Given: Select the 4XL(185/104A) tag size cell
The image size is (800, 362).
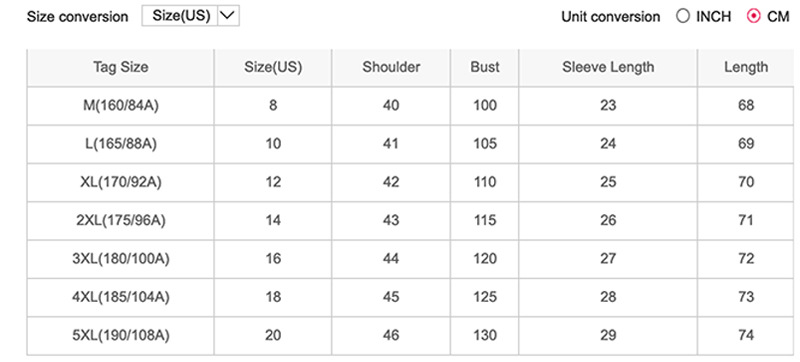Looking at the screenshot, I should [x=120, y=297].
